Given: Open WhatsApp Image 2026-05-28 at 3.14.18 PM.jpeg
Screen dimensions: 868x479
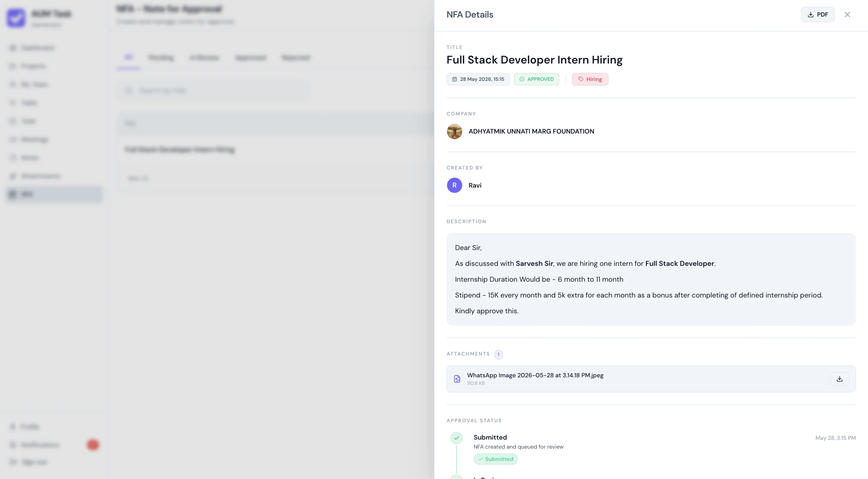Looking at the screenshot, I should pyautogui.click(x=535, y=375).
